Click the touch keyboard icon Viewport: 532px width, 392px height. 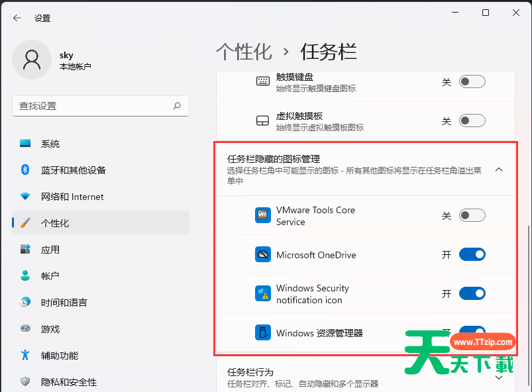(x=262, y=81)
